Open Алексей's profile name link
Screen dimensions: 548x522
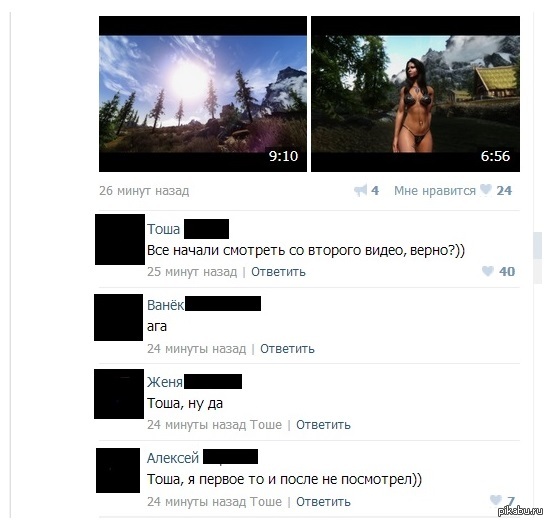tap(173, 458)
